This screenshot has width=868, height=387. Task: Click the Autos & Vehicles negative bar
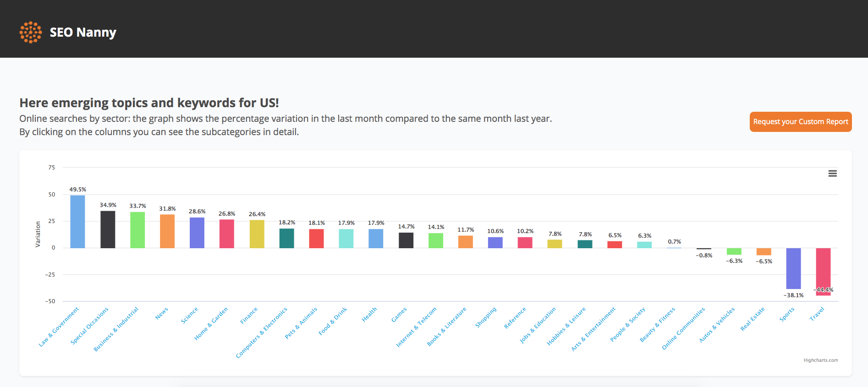[734, 251]
